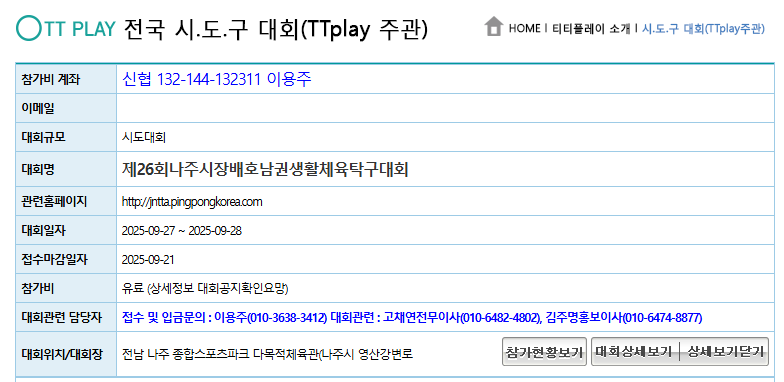Click the 참가비 계좌 row label
Viewport: 784px width, 382px height.
pos(50,79)
